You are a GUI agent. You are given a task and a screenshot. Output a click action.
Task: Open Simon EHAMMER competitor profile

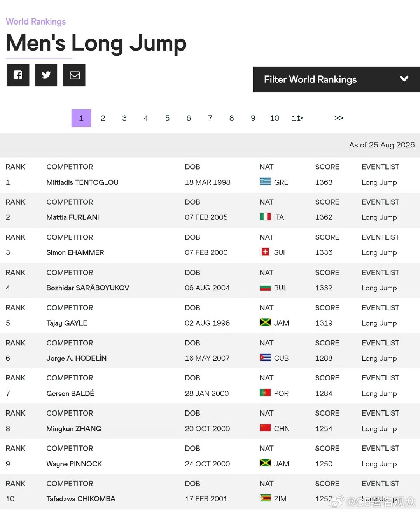coord(75,252)
